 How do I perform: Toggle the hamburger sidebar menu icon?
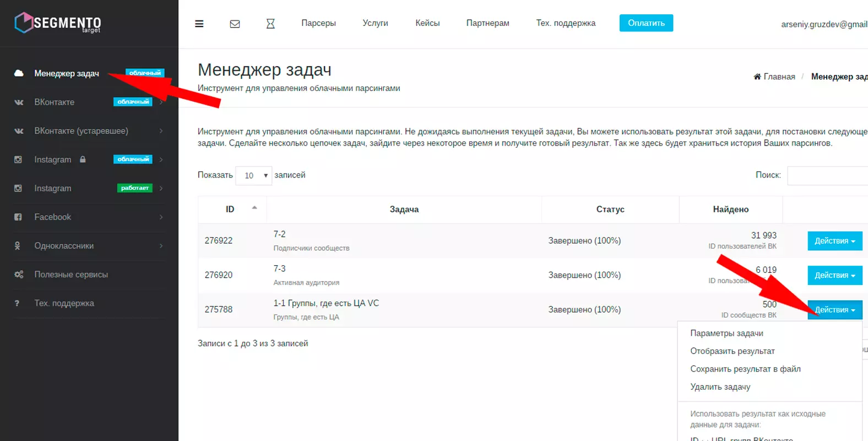click(x=199, y=24)
